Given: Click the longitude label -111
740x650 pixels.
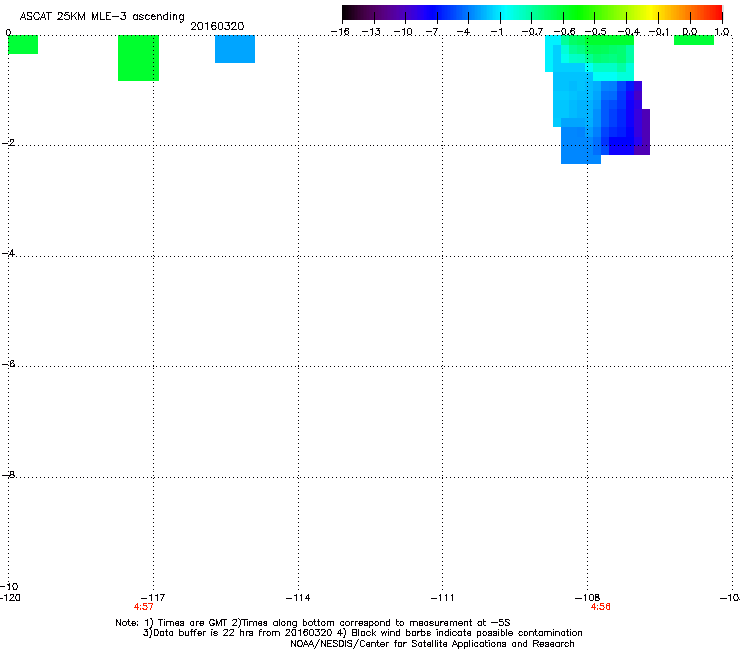Looking at the screenshot, I should click(x=442, y=598).
